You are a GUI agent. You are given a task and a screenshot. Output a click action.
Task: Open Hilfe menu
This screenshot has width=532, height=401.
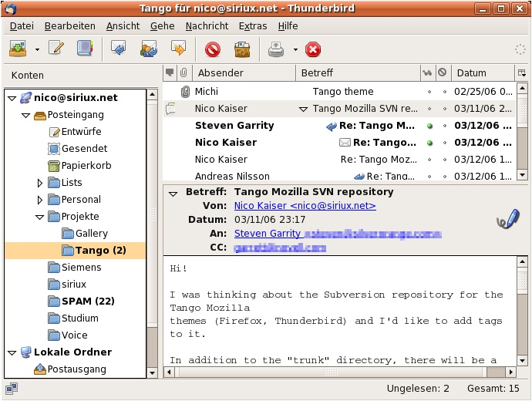pos(288,25)
